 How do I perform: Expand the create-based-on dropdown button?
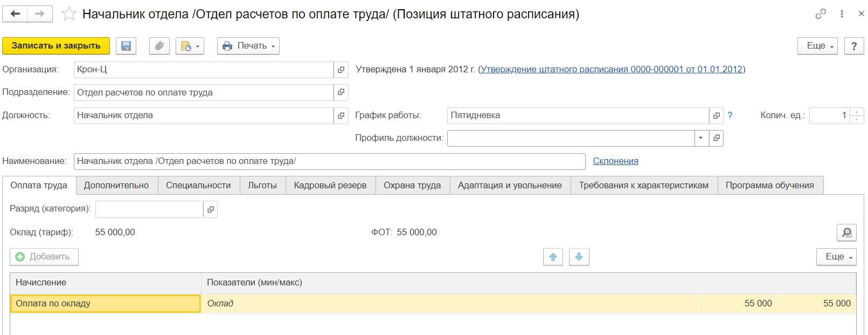pyautogui.click(x=190, y=46)
